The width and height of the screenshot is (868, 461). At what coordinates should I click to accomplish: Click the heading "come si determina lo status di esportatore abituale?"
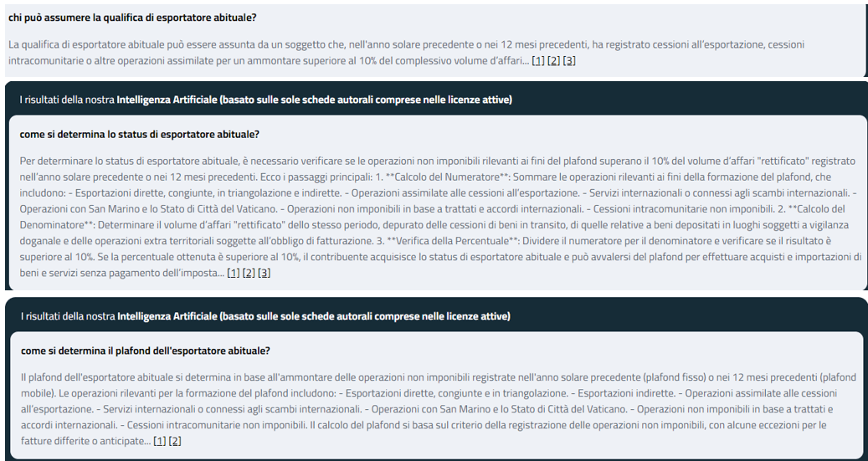coord(139,134)
